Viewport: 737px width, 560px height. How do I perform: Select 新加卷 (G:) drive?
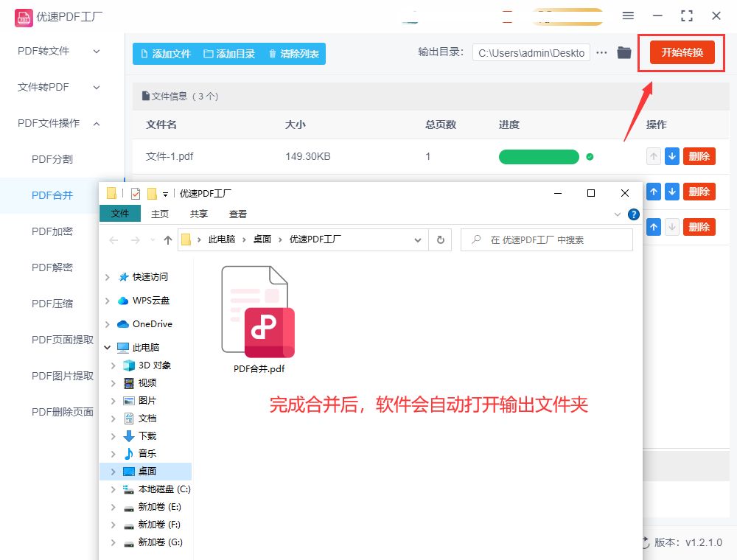click(x=160, y=542)
